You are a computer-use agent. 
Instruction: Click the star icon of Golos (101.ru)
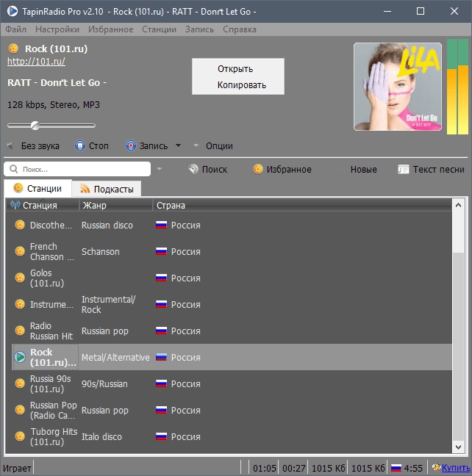(20, 278)
